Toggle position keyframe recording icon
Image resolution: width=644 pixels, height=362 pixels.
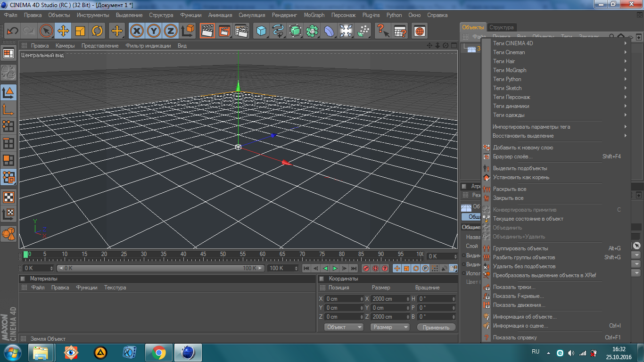click(397, 268)
